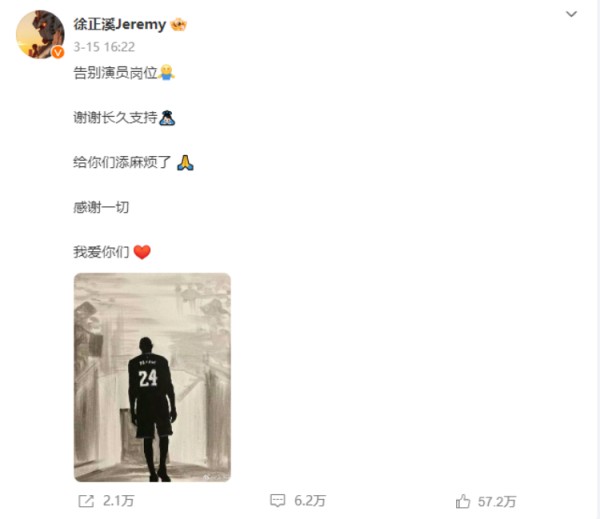Click the orange V verified badge

pyautogui.click(x=58, y=52)
